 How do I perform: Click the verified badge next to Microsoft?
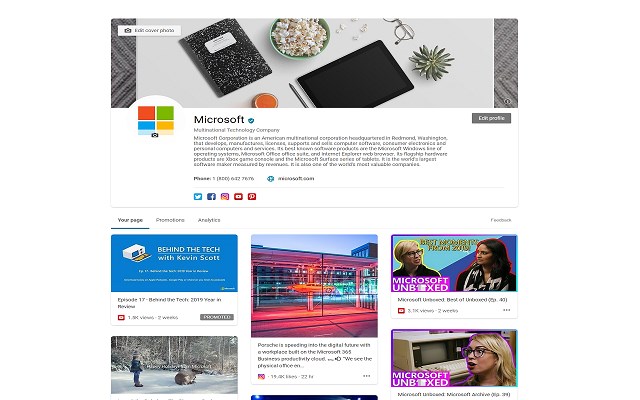click(x=251, y=120)
